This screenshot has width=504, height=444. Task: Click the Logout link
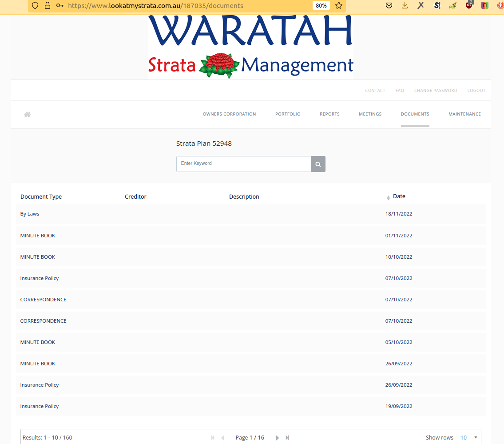476,91
